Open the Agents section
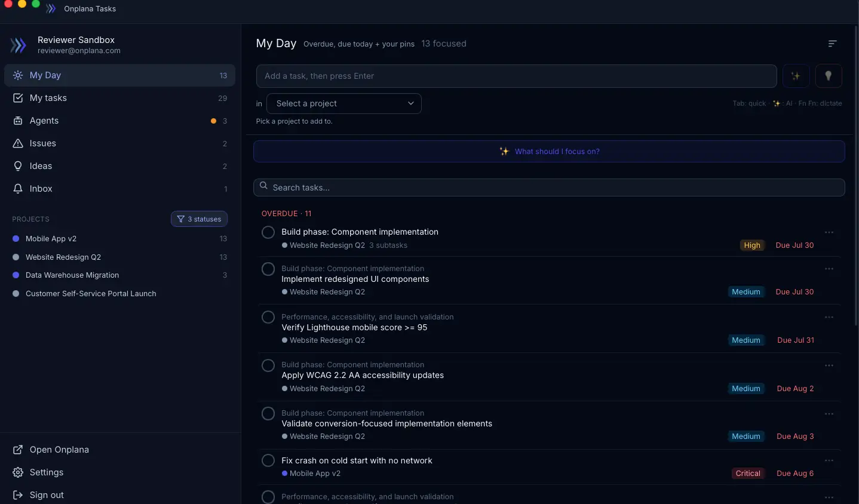The image size is (859, 504). (119, 121)
